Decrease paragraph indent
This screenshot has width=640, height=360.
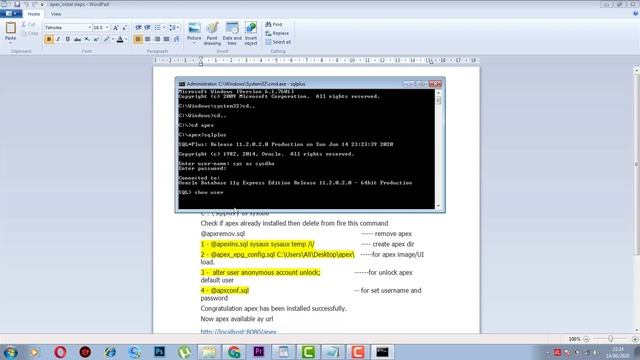(x=138, y=28)
